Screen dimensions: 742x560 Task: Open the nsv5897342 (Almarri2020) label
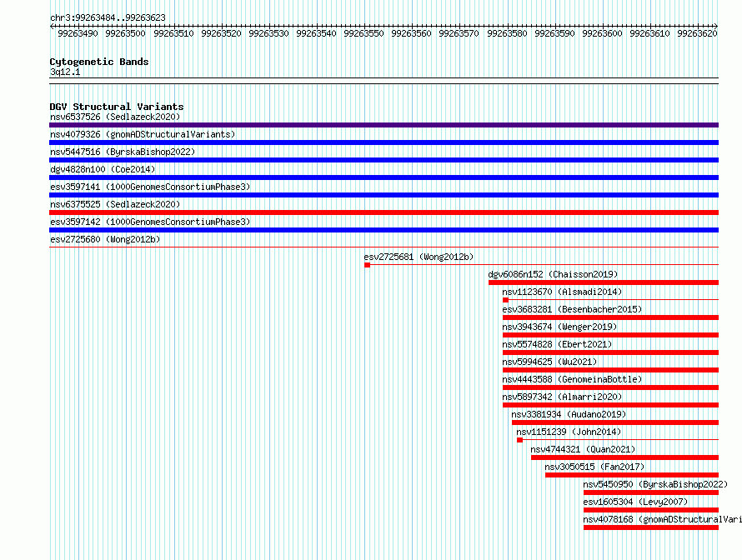tap(562, 397)
